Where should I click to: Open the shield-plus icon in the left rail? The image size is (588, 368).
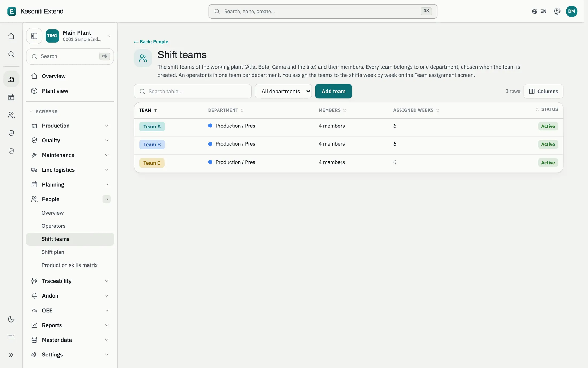(x=11, y=133)
